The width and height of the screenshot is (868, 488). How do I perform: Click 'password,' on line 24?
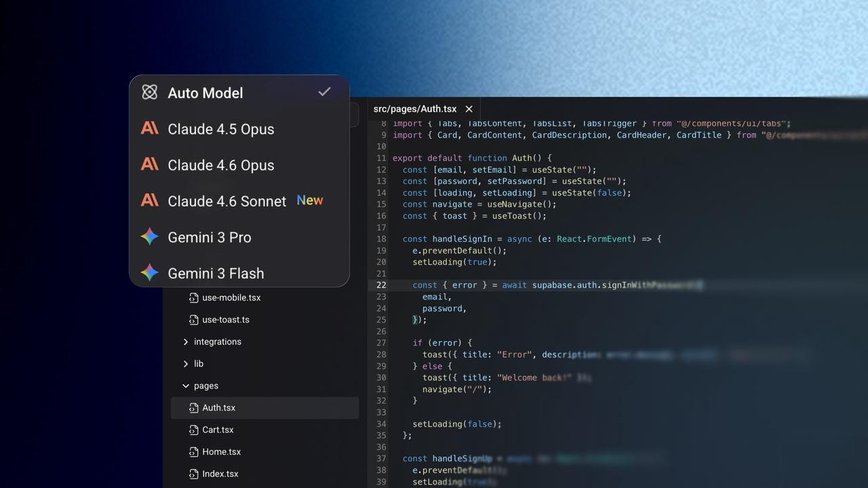pyautogui.click(x=444, y=308)
